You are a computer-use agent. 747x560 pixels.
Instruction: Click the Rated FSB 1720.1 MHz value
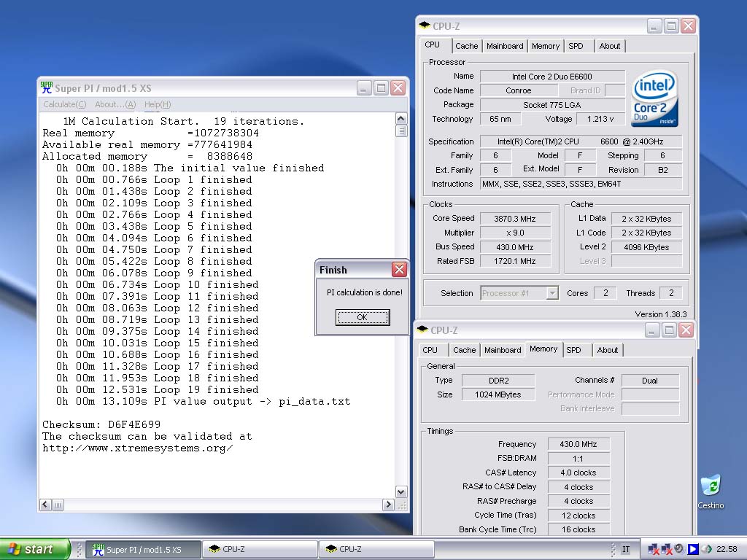(x=515, y=261)
